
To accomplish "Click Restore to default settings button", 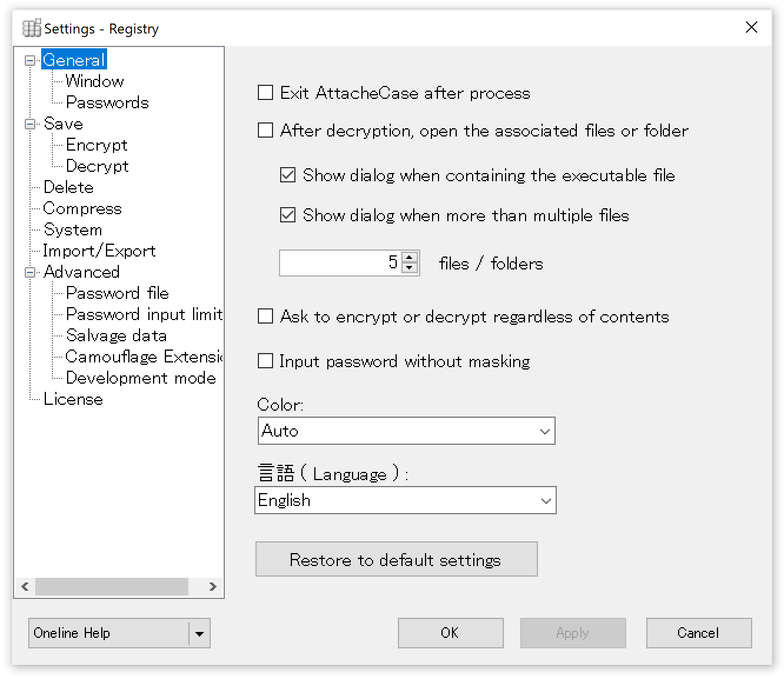I will pyautogui.click(x=396, y=560).
